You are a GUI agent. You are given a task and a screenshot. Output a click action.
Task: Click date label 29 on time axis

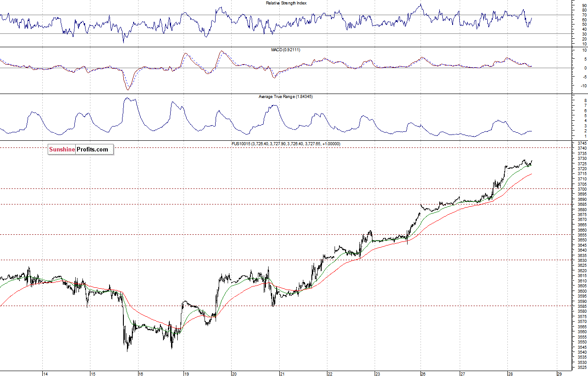pos(559,373)
